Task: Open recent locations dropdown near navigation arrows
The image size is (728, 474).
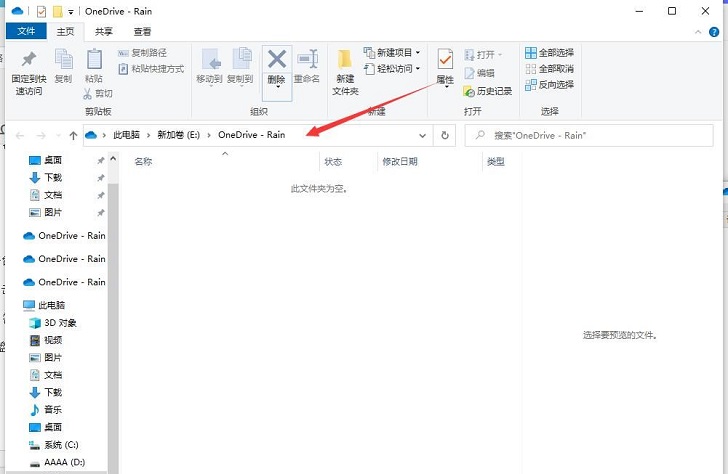Action: pyautogui.click(x=58, y=136)
